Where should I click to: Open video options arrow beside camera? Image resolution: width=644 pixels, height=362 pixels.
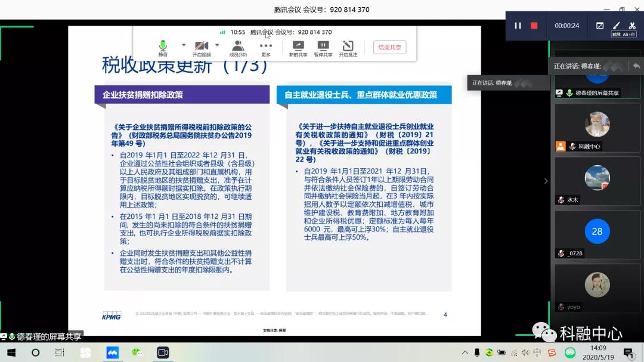(x=217, y=45)
